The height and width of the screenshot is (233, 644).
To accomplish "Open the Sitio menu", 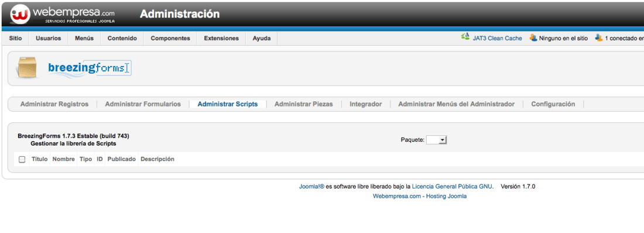I will tap(15, 38).
